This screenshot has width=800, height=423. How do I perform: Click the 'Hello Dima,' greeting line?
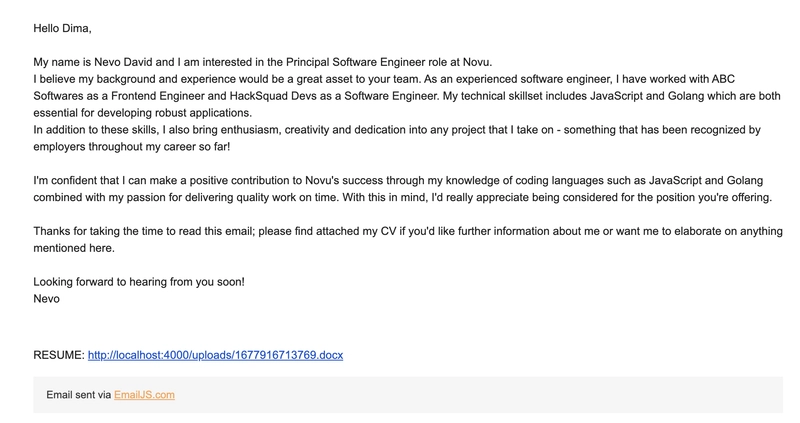pos(62,29)
